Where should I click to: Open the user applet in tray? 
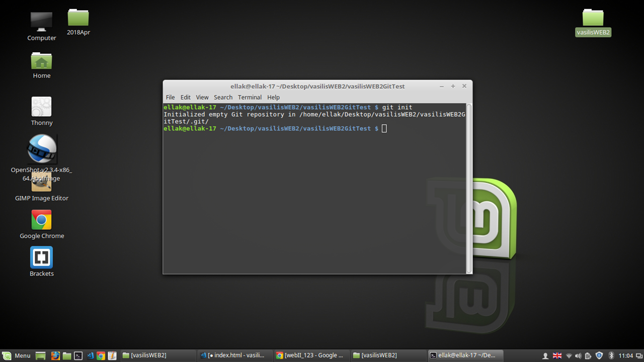[545, 355]
